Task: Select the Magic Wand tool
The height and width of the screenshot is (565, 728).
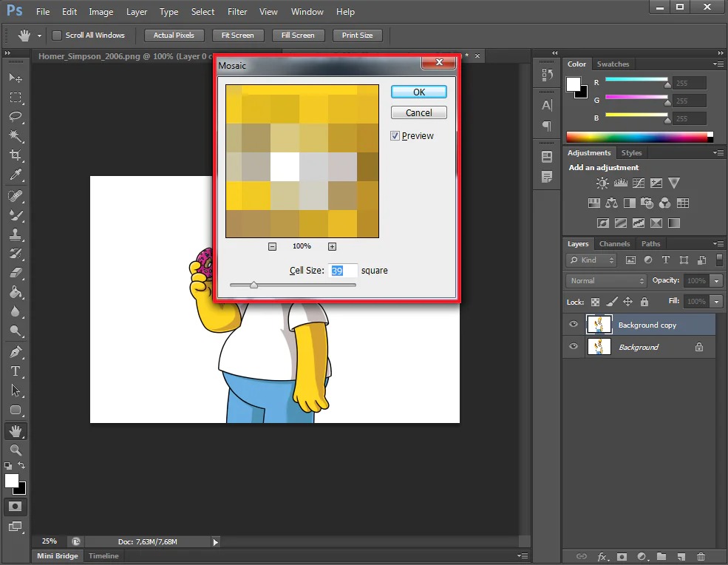Action: (16, 135)
